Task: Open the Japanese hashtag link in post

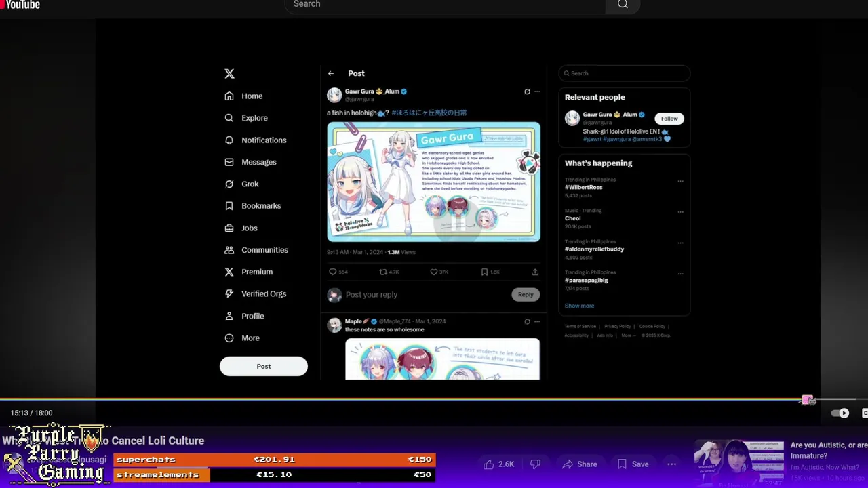Action: [429, 113]
